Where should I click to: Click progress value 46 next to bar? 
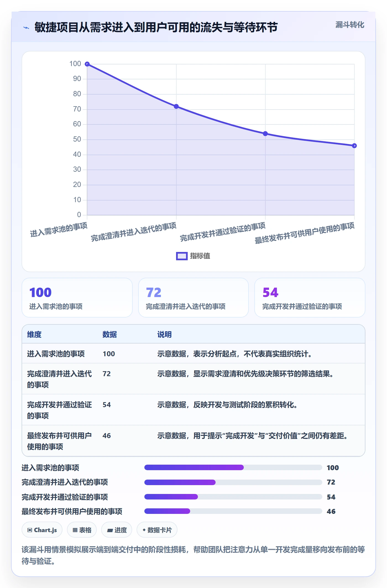(x=331, y=511)
